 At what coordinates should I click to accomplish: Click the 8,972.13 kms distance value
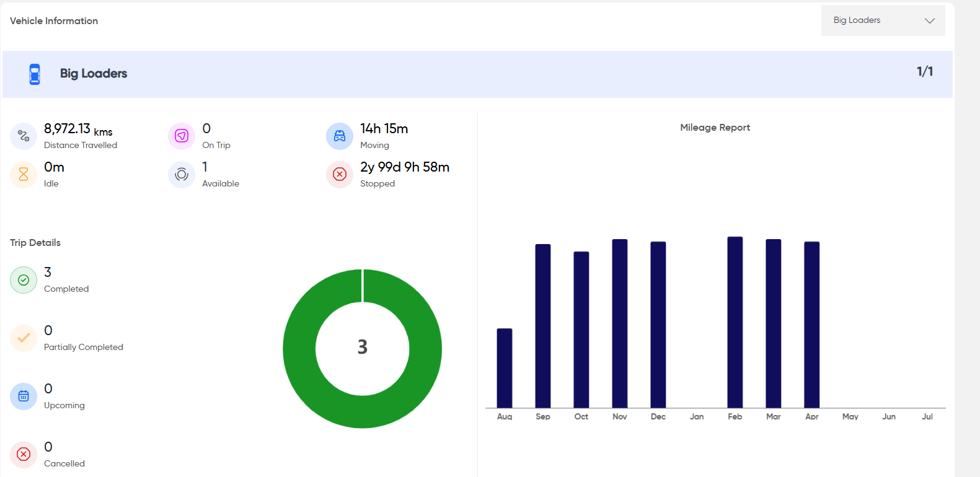(78, 129)
